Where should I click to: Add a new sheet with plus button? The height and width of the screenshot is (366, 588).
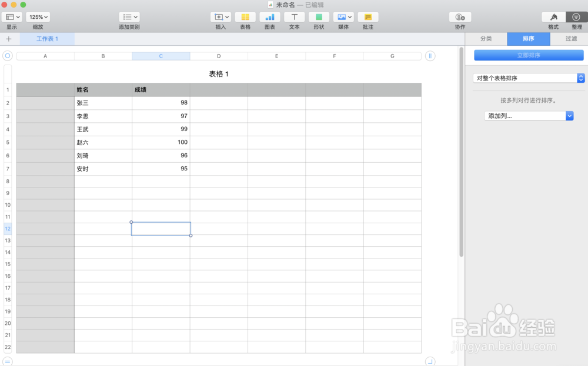point(9,39)
